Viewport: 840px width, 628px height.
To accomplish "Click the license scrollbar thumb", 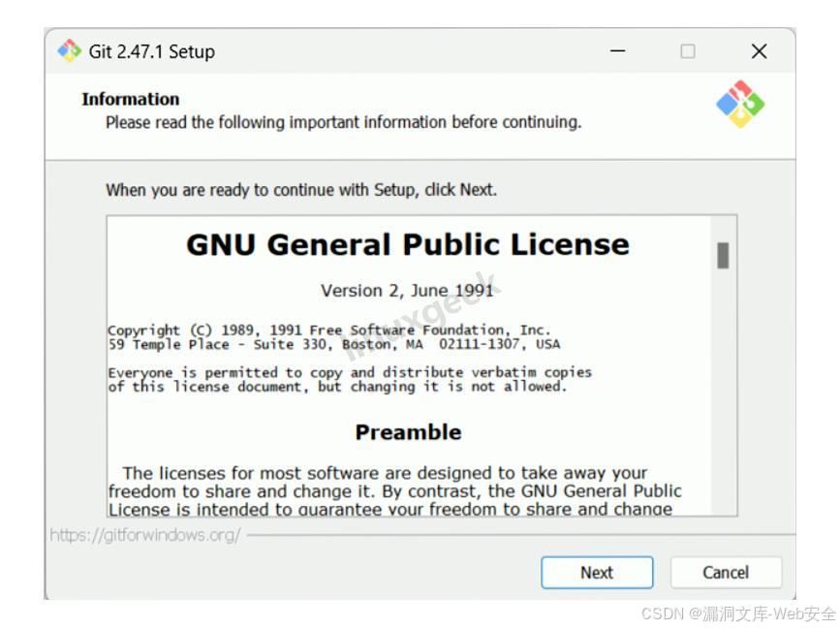I will pos(723,255).
